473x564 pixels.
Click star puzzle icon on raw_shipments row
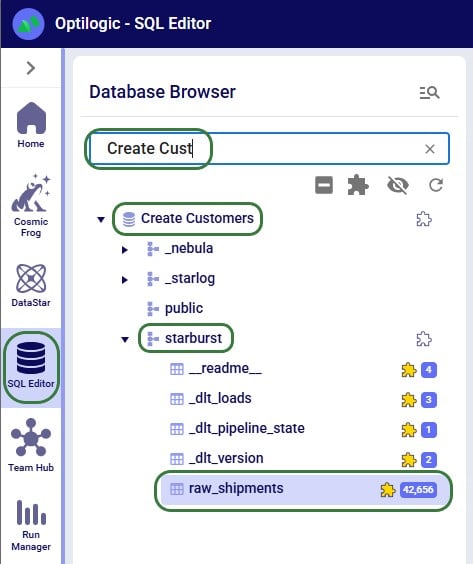coord(388,490)
